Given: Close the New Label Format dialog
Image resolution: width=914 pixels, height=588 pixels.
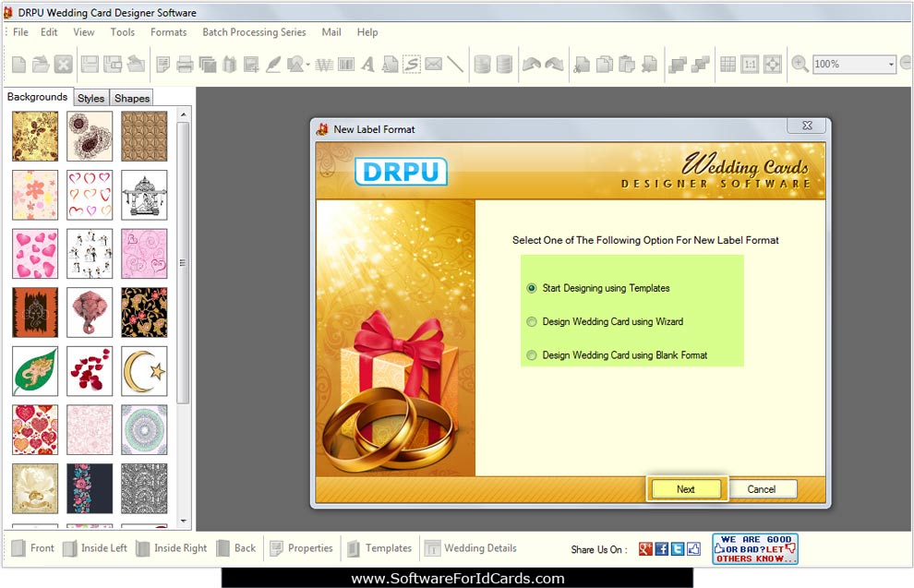Looking at the screenshot, I should (807, 126).
